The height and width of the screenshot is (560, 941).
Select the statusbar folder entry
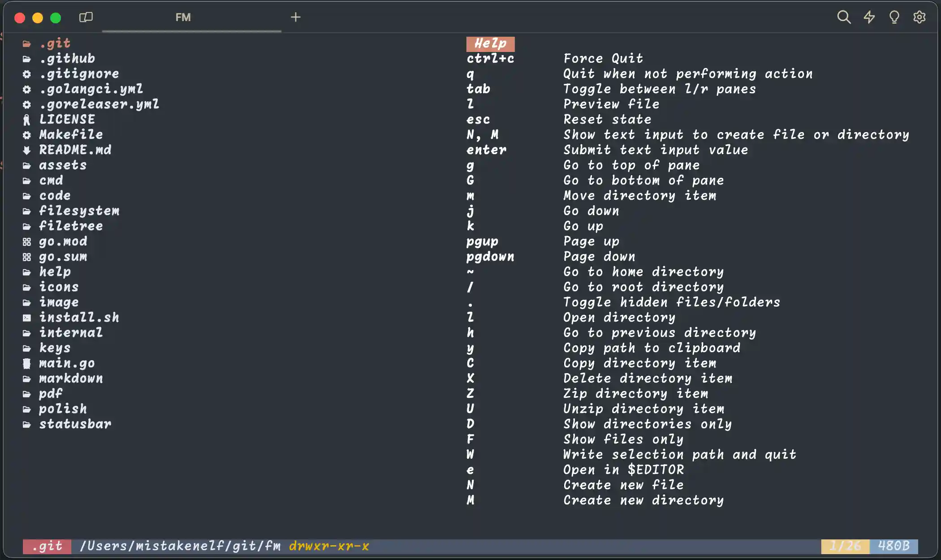click(75, 424)
